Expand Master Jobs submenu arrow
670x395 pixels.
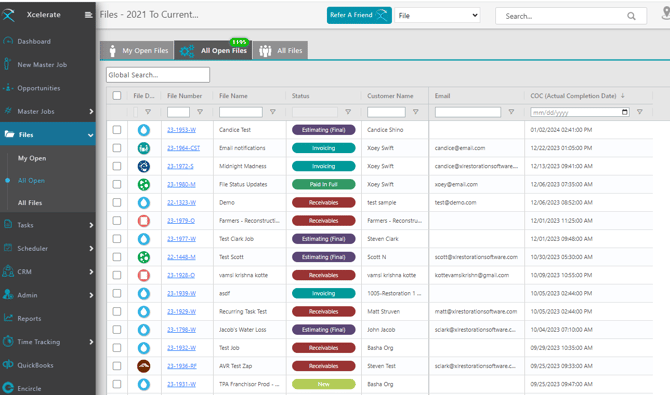pos(91,112)
